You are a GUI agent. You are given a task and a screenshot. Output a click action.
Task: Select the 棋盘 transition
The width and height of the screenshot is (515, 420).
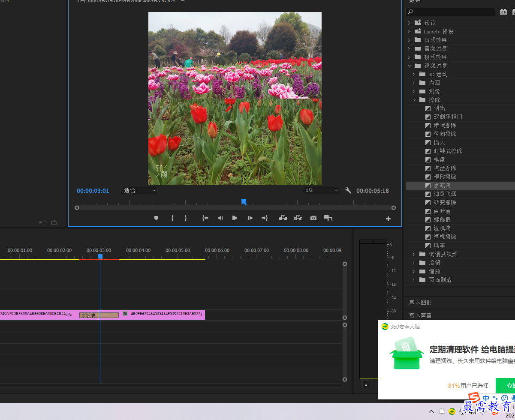point(439,160)
